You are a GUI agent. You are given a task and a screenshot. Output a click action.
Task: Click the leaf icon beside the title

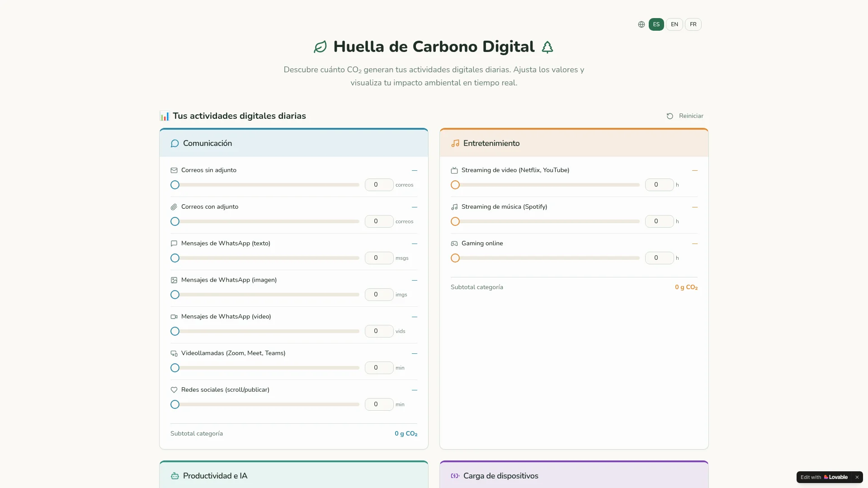click(320, 47)
